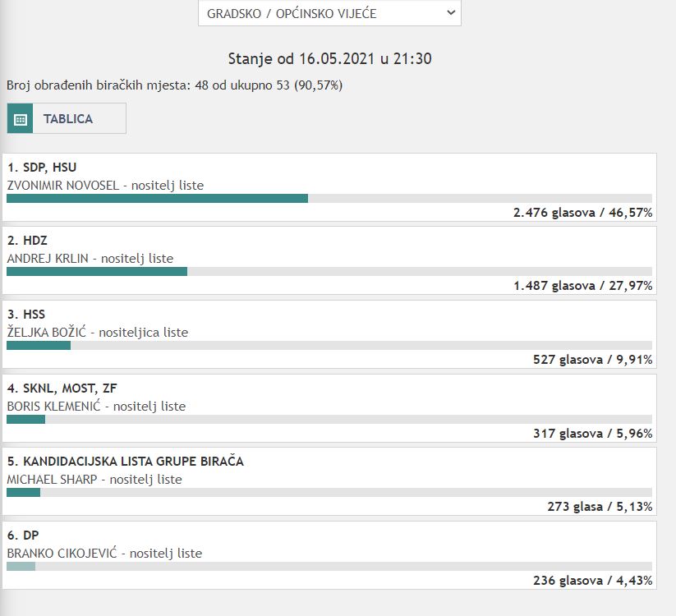
Task: Click the SDP, HSU vote progress bar
Action: point(329,198)
